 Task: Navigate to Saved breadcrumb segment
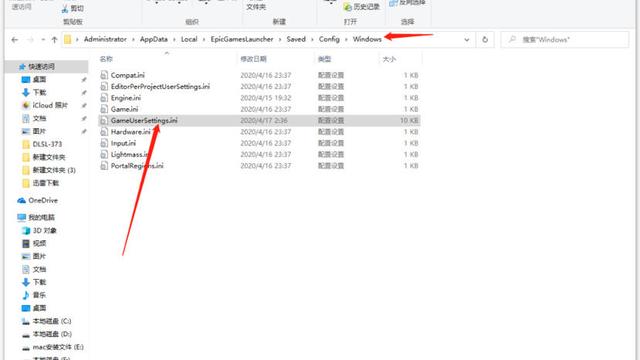[296, 39]
